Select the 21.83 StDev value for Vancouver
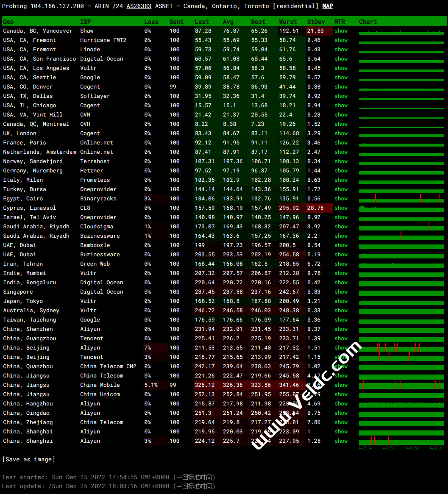The image size is (448, 494). click(x=315, y=31)
